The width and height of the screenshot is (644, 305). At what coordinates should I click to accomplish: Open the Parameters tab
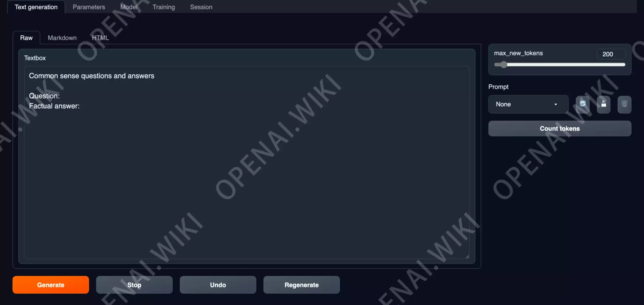89,7
